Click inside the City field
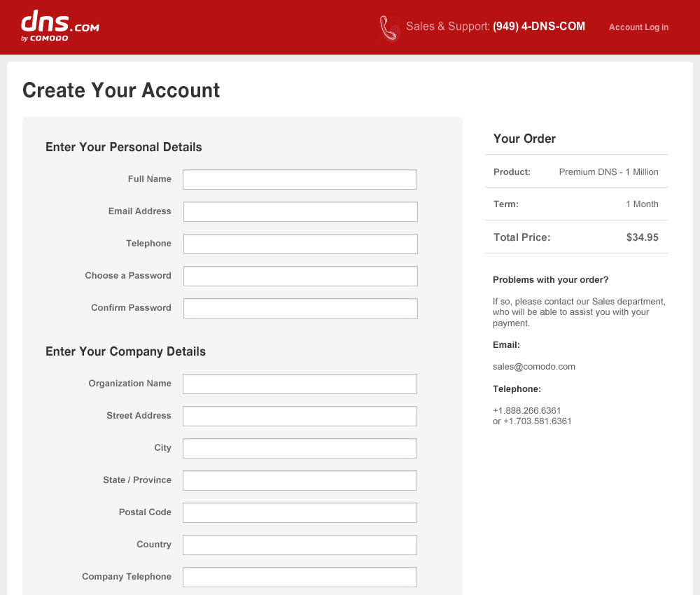Screen dimensions: 700x595 [x=300, y=448]
